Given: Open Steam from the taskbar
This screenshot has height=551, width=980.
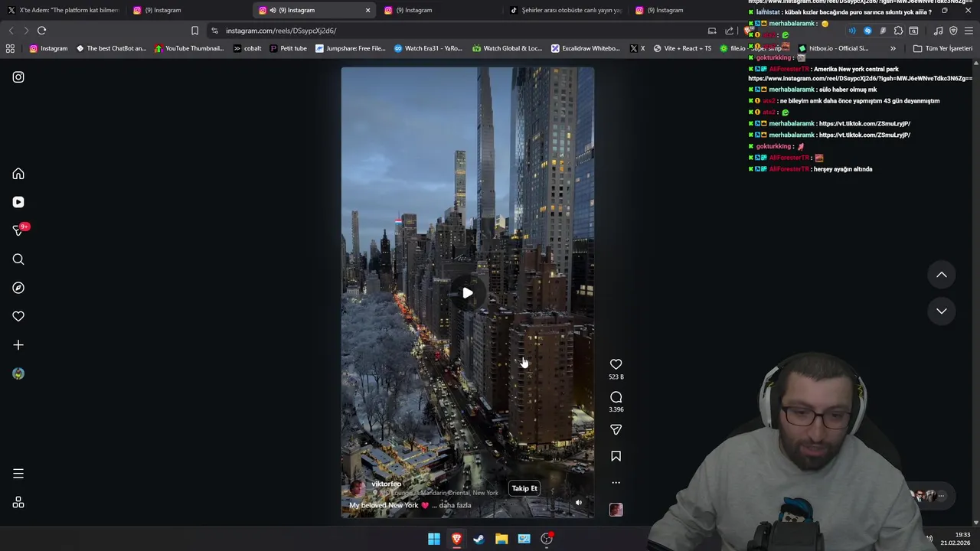Looking at the screenshot, I should point(479,539).
